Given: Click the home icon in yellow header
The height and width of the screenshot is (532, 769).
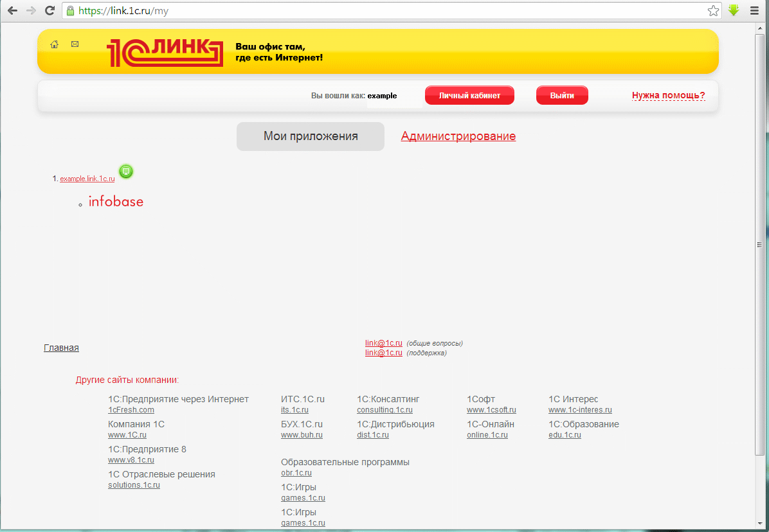Looking at the screenshot, I should click(55, 44).
